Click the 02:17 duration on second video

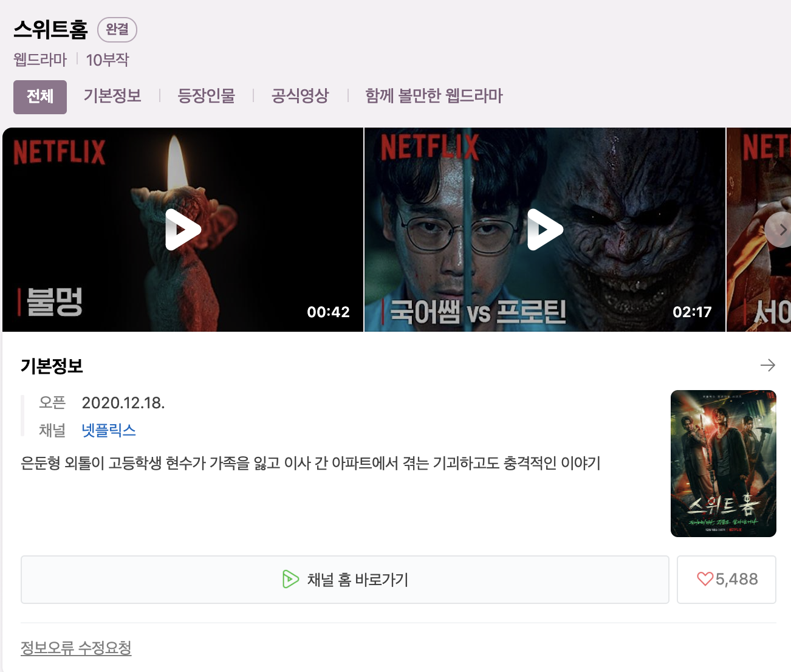pos(692,312)
